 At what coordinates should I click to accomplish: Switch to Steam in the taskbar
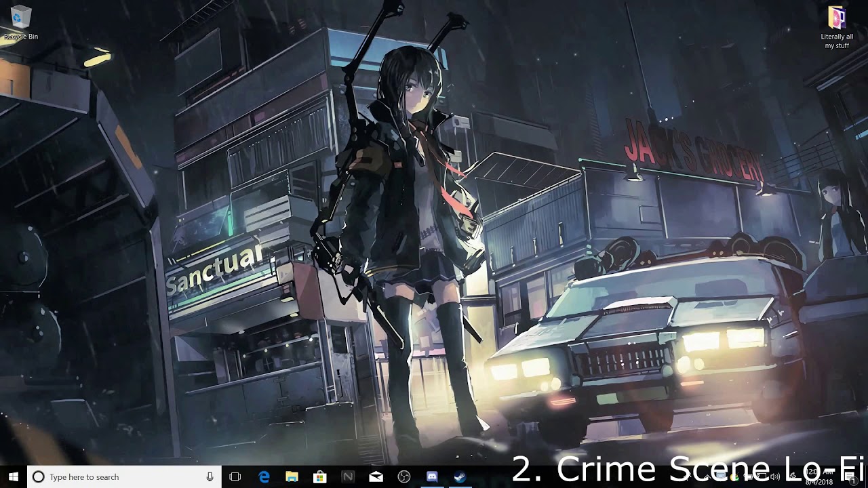[460, 477]
